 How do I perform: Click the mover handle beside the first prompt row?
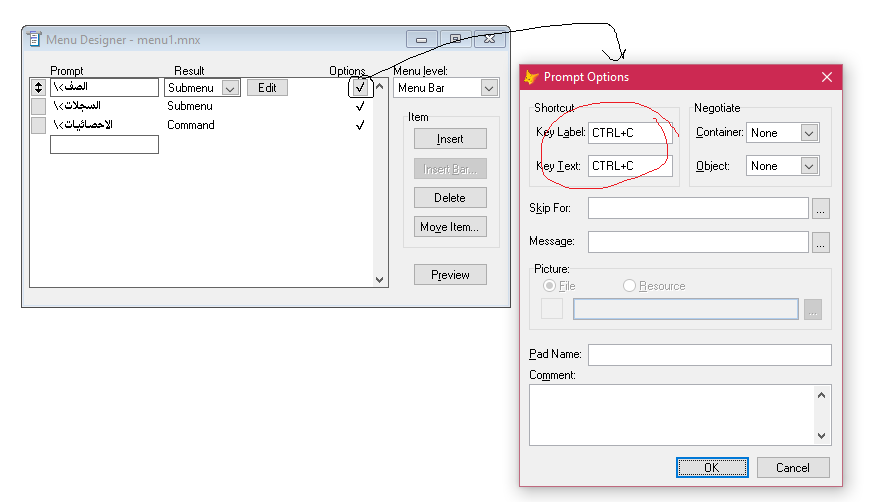click(38, 87)
